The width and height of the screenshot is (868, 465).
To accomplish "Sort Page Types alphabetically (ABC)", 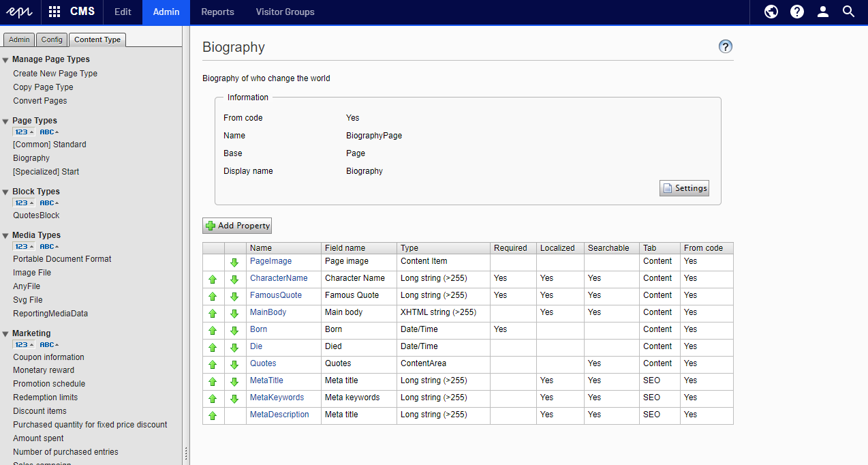I will pyautogui.click(x=49, y=132).
